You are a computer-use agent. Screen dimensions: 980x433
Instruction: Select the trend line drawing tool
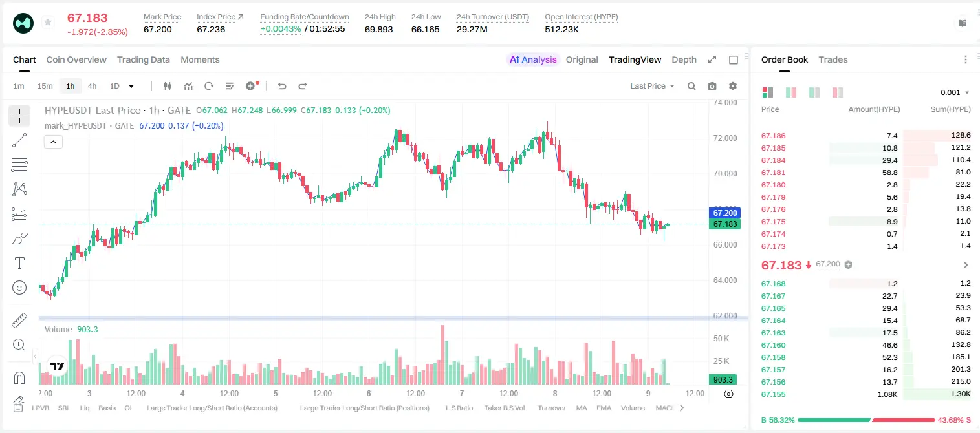click(19, 140)
